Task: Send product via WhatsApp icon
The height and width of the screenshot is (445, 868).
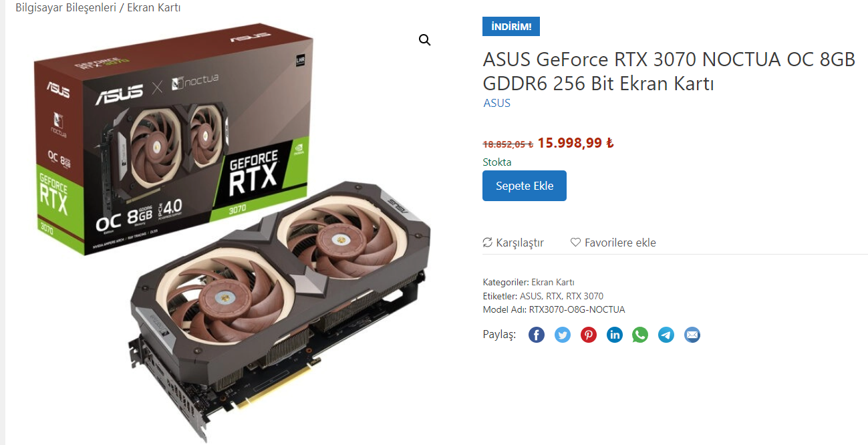Action: click(x=640, y=335)
